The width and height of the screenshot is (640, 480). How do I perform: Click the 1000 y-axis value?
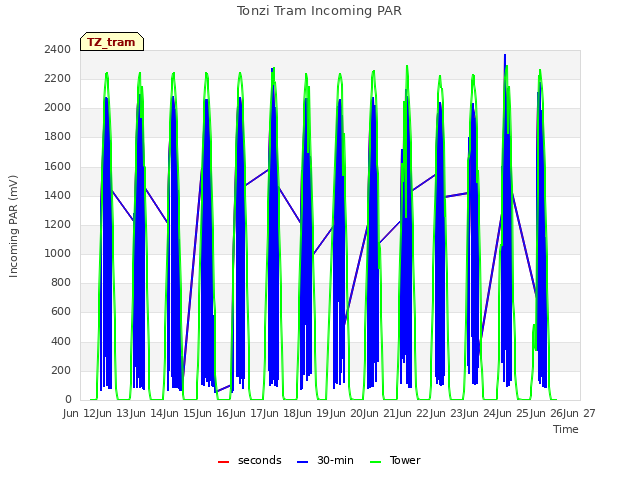[x=58, y=253]
